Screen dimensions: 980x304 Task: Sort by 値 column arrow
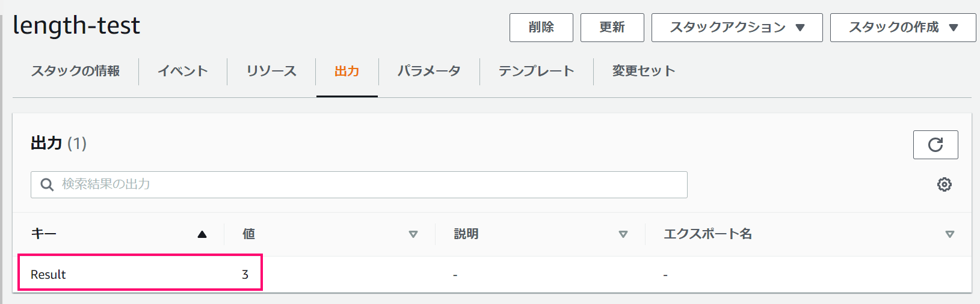413,234
